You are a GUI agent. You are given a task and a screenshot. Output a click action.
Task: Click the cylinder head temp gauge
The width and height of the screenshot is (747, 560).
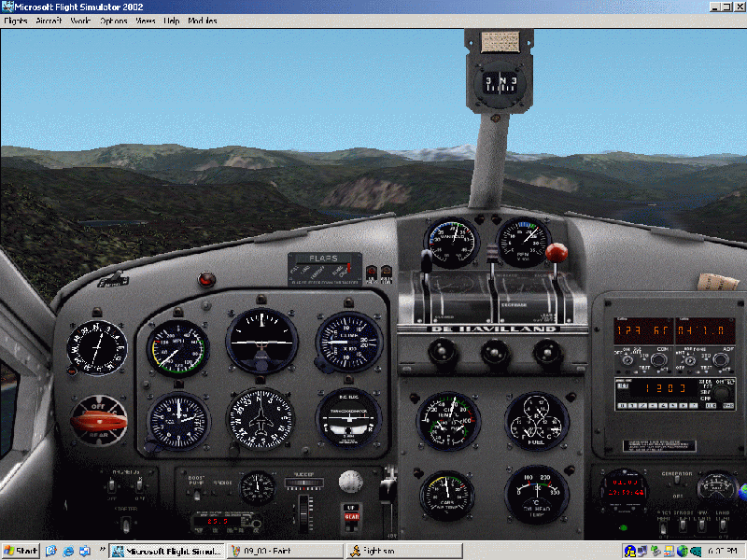(537, 495)
